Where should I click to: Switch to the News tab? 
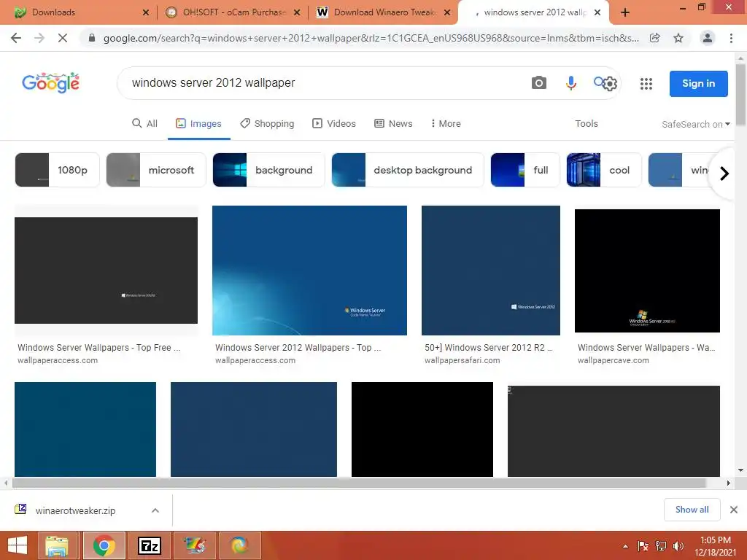(x=393, y=124)
